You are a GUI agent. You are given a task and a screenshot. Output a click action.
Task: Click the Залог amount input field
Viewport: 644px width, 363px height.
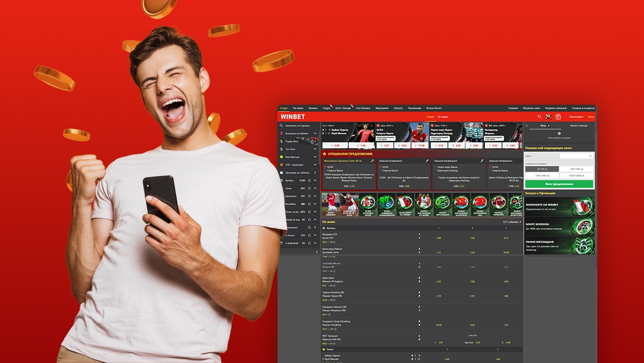576,156
